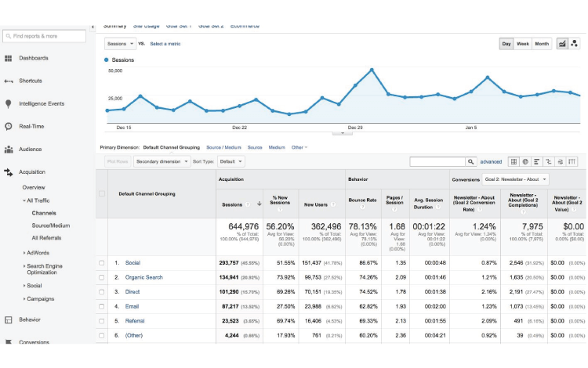Click the Intelligence Events lightbulb icon
588x368 pixels.
9,104
